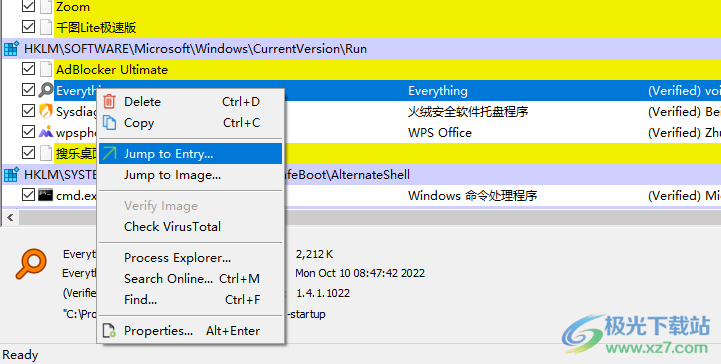Click (Verified) publisher cell of WPS Office row
Image resolution: width=721 pixels, height=364 pixels.
pos(684,133)
